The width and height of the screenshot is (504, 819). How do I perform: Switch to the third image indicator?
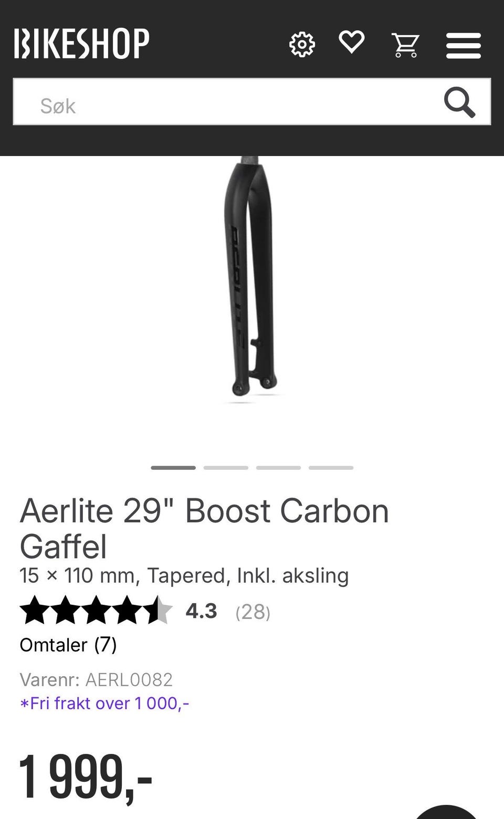tap(278, 467)
